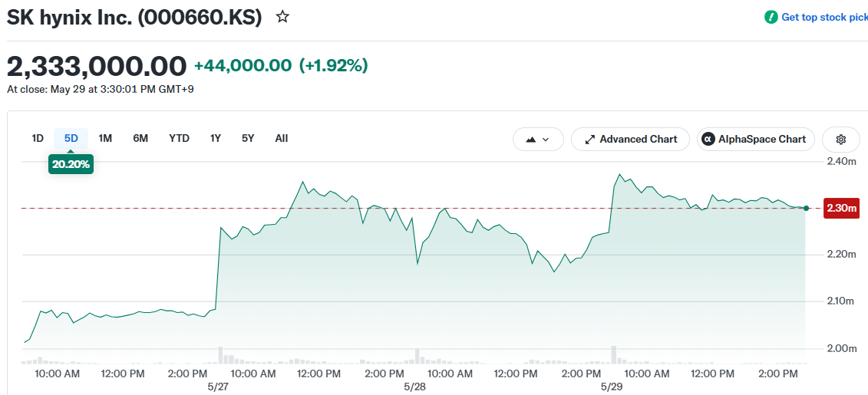Click the (+1.92%) percent change
Screen dimensions: 868x395
click(x=333, y=66)
